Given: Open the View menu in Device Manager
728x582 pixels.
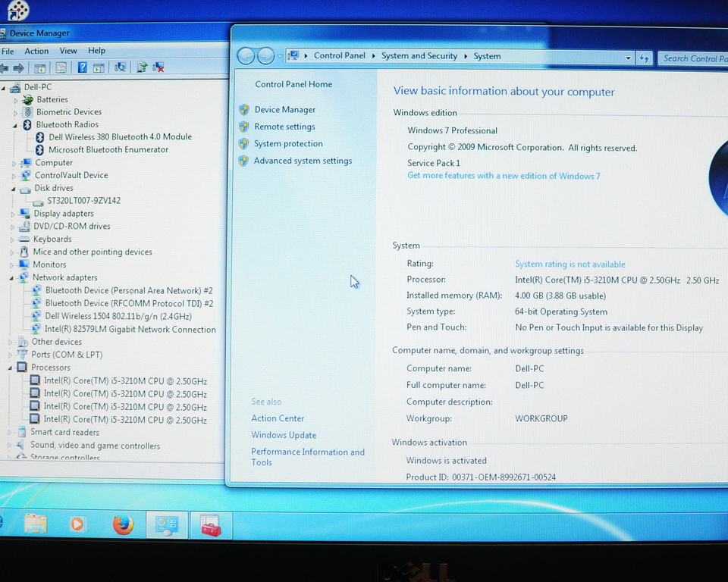Looking at the screenshot, I should 68,51.
